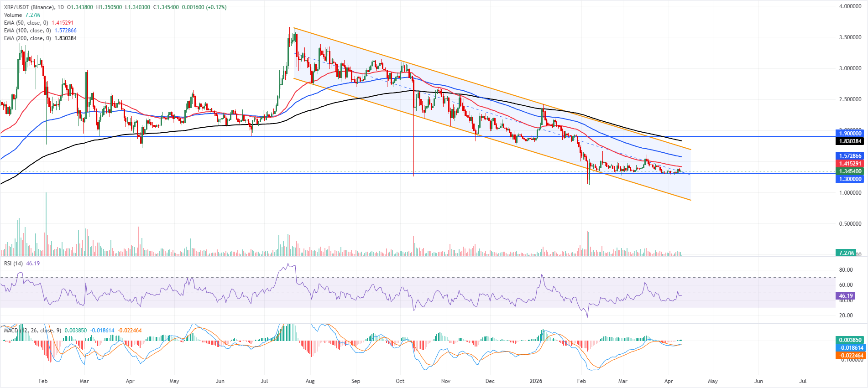
Task: Click the 4.000000 level on price axis
Action: (x=850, y=6)
